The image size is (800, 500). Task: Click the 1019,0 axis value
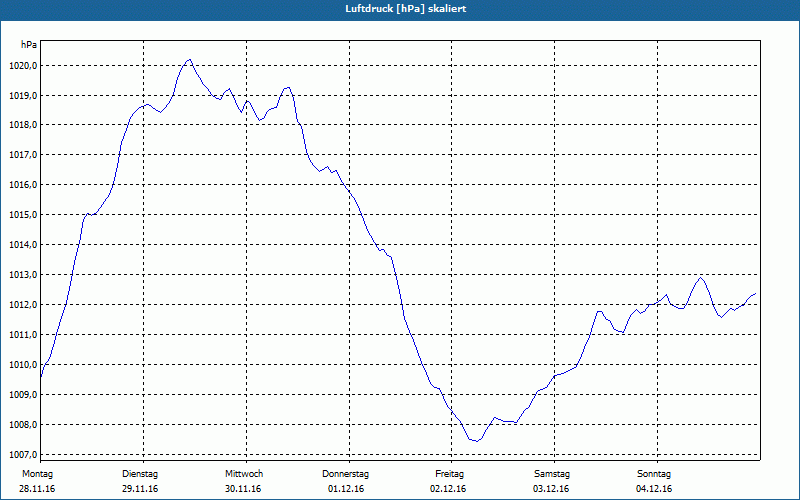23,96
